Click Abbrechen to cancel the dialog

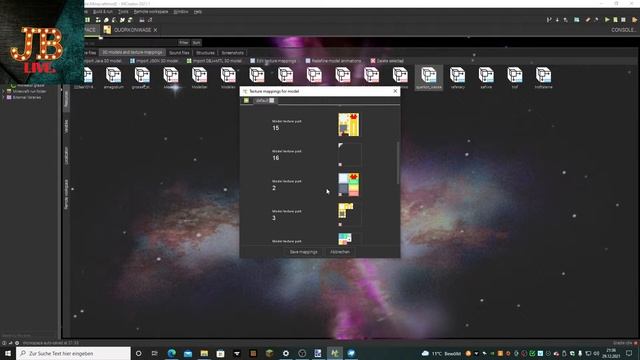(x=340, y=252)
